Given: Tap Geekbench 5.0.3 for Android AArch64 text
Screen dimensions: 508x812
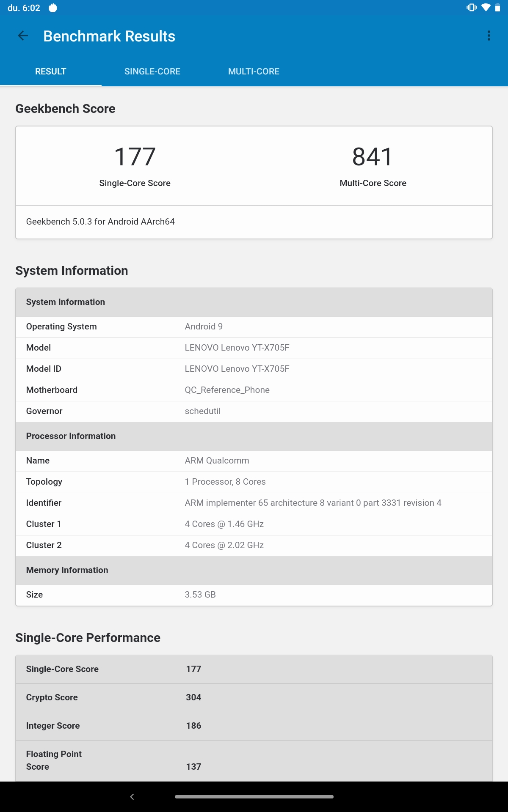Looking at the screenshot, I should [x=100, y=222].
